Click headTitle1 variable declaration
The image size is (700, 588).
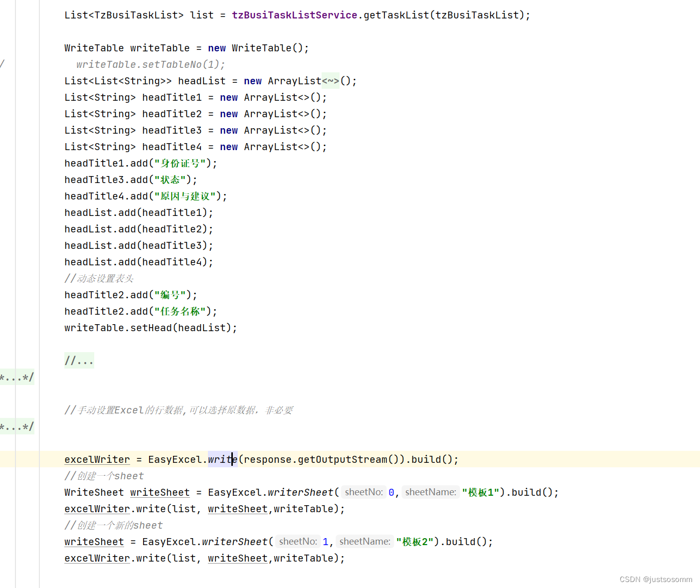point(172,97)
